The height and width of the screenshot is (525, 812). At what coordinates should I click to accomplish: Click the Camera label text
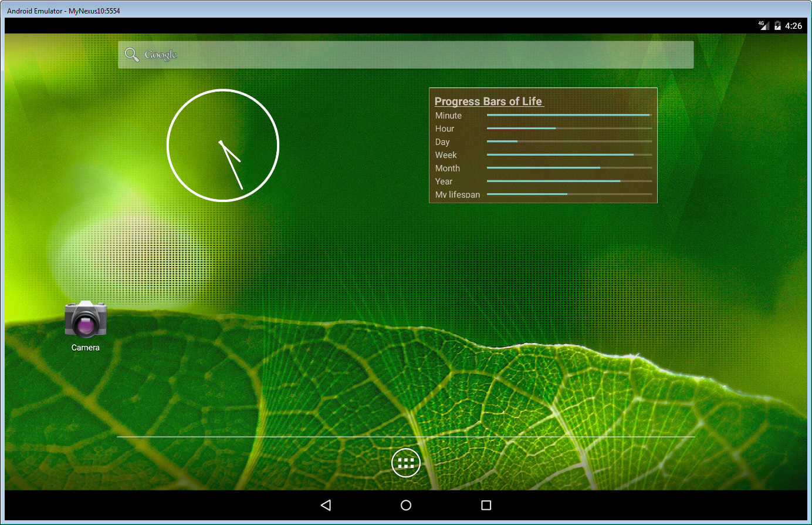point(86,348)
